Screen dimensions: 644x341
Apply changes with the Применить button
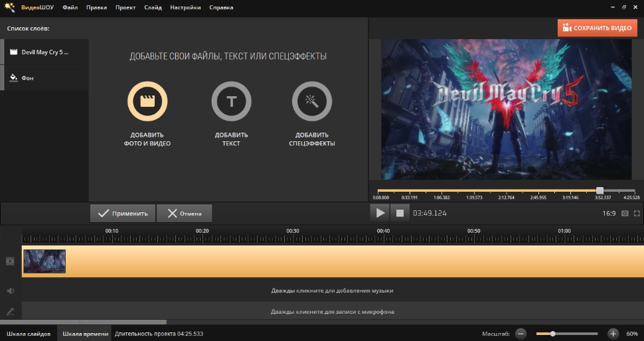coord(123,214)
